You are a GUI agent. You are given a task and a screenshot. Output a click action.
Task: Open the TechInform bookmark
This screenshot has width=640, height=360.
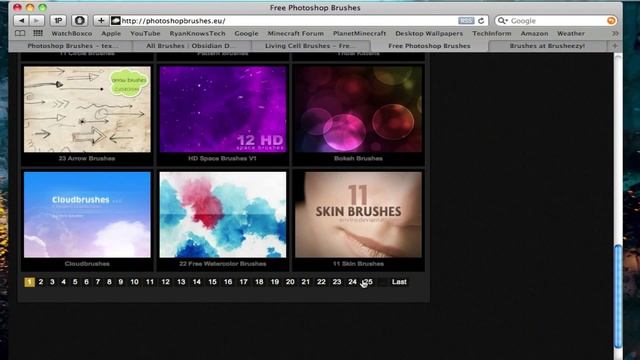click(491, 33)
